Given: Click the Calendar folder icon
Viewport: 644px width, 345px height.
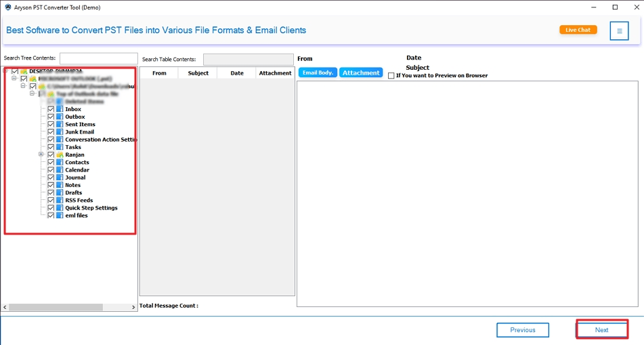Looking at the screenshot, I should click(60, 170).
